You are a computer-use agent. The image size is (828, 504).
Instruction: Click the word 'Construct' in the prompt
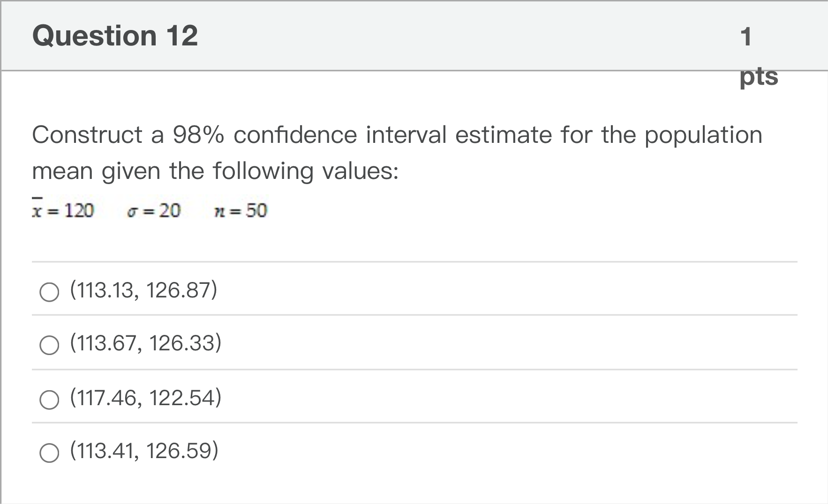(87, 135)
